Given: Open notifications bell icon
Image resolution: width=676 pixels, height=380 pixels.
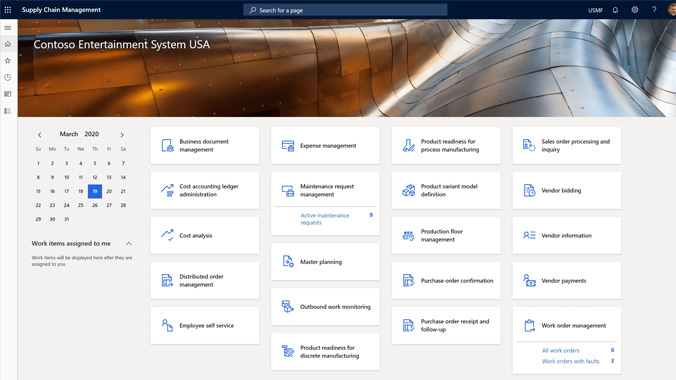Looking at the screenshot, I should pos(615,10).
